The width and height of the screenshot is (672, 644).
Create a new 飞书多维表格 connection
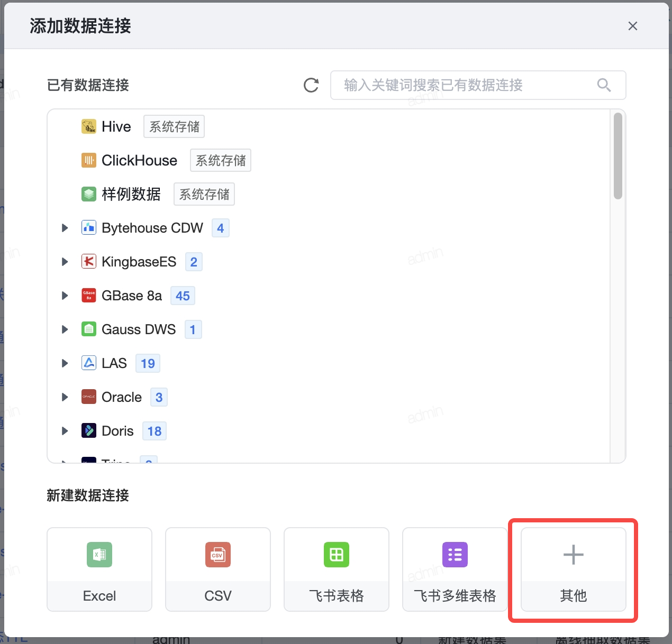[455, 569]
